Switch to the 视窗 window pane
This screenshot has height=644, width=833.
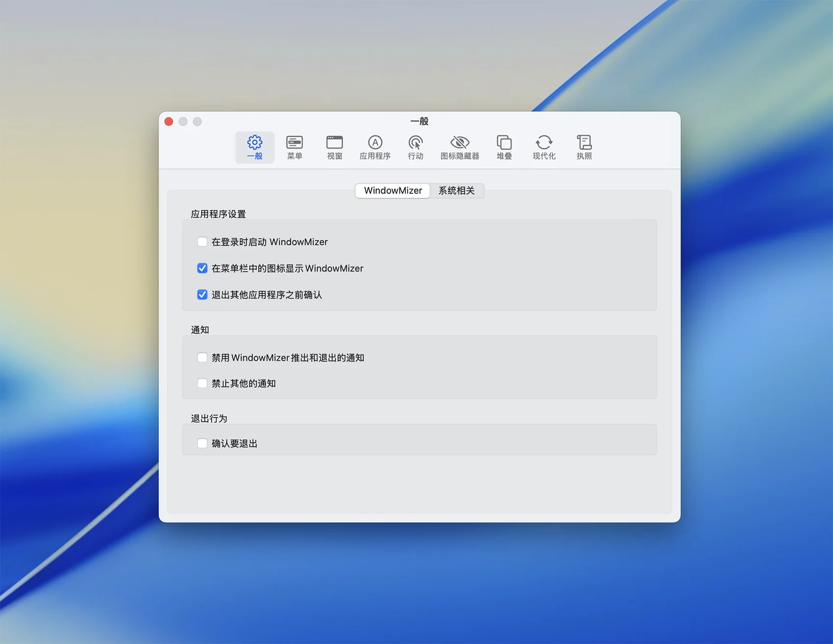335,147
